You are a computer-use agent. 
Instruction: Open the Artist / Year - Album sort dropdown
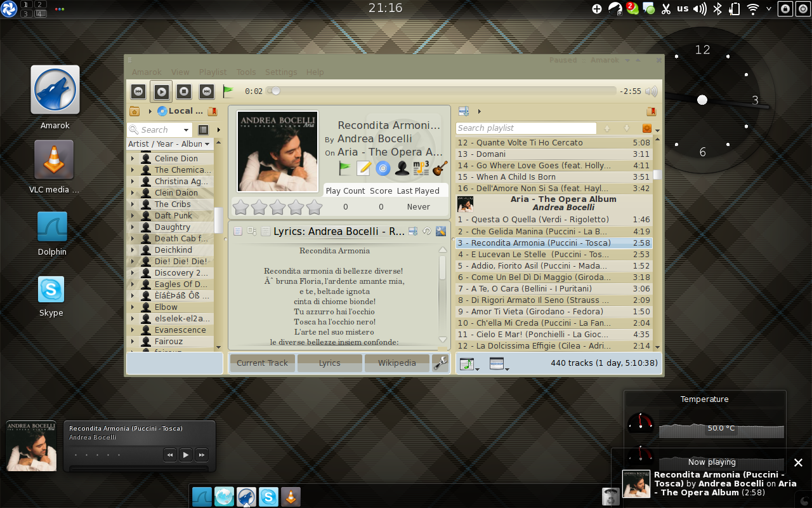click(169, 144)
